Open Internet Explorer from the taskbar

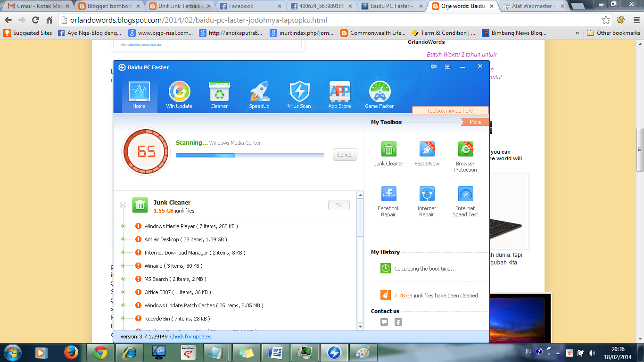coord(129,352)
